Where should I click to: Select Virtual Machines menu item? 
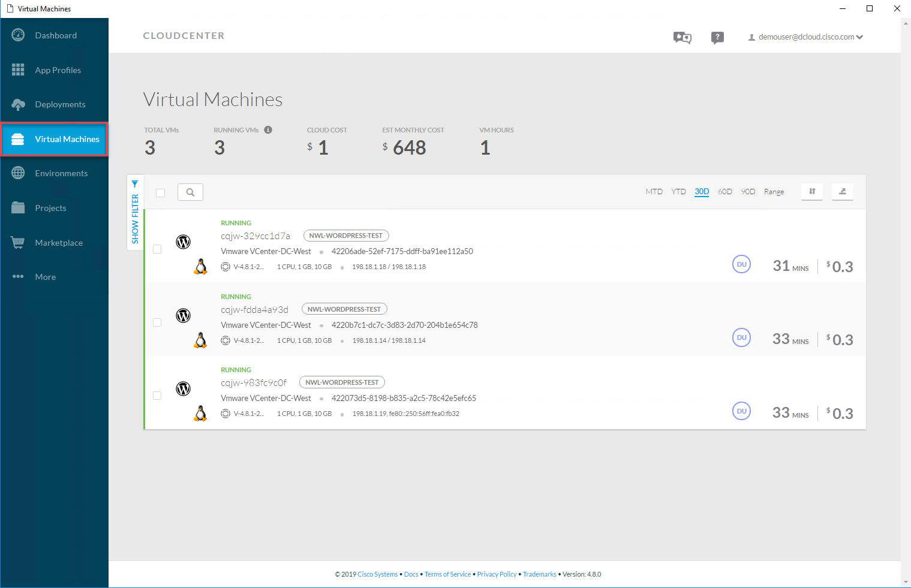tap(55, 139)
